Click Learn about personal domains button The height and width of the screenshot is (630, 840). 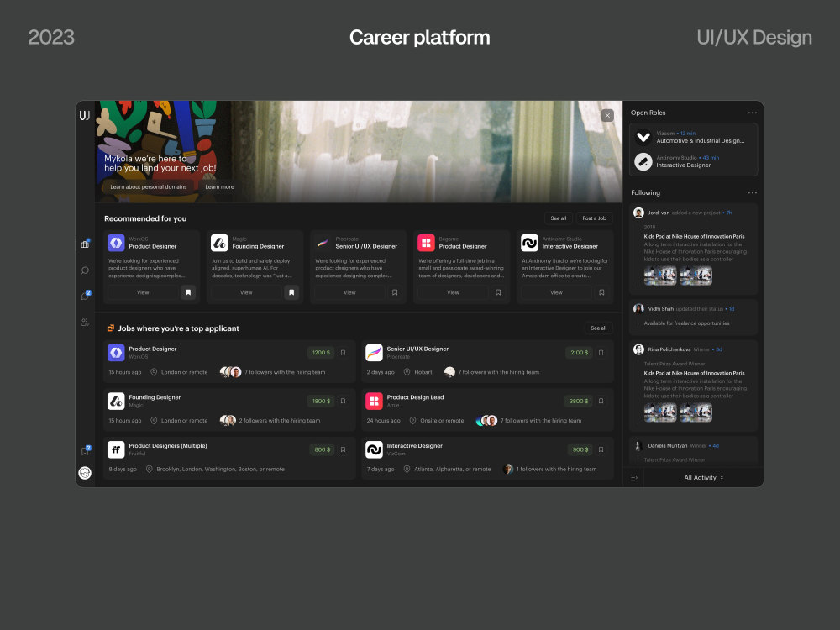(x=149, y=187)
